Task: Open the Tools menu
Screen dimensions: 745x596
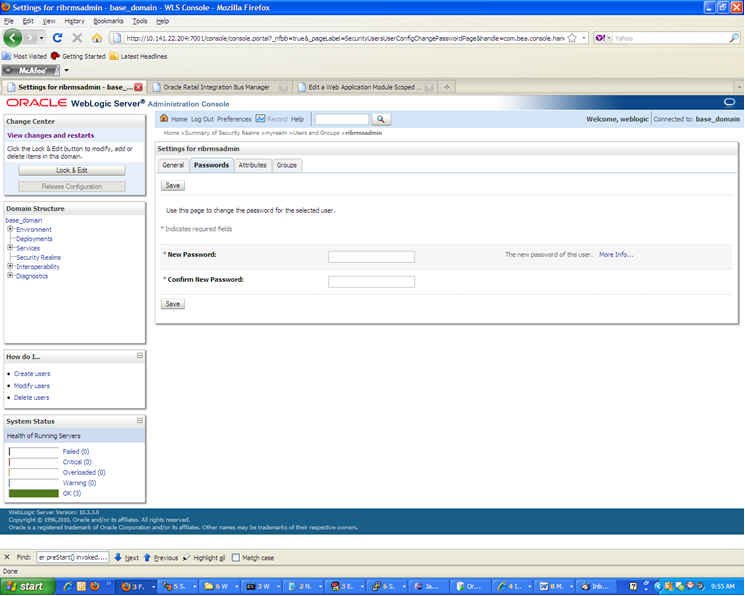Action: click(140, 21)
